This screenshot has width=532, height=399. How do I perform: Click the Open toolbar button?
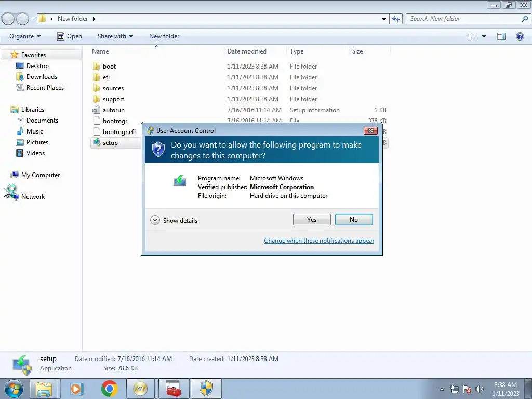click(69, 36)
